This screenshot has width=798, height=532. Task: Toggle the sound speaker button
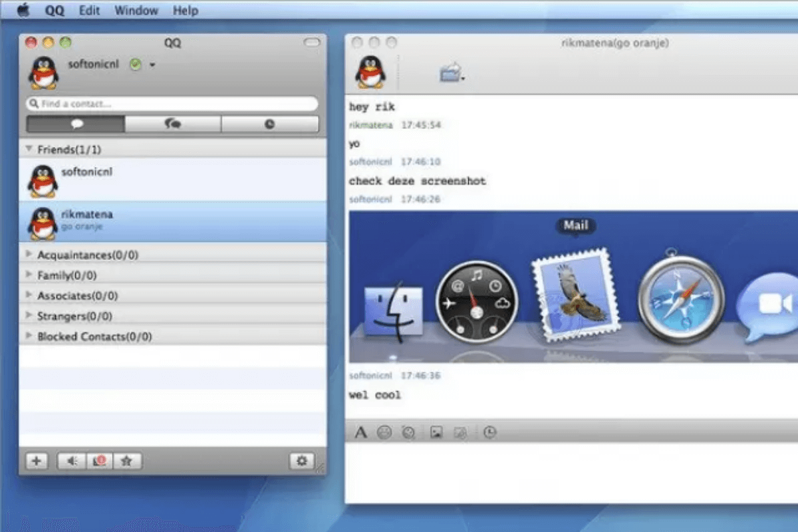click(x=72, y=461)
